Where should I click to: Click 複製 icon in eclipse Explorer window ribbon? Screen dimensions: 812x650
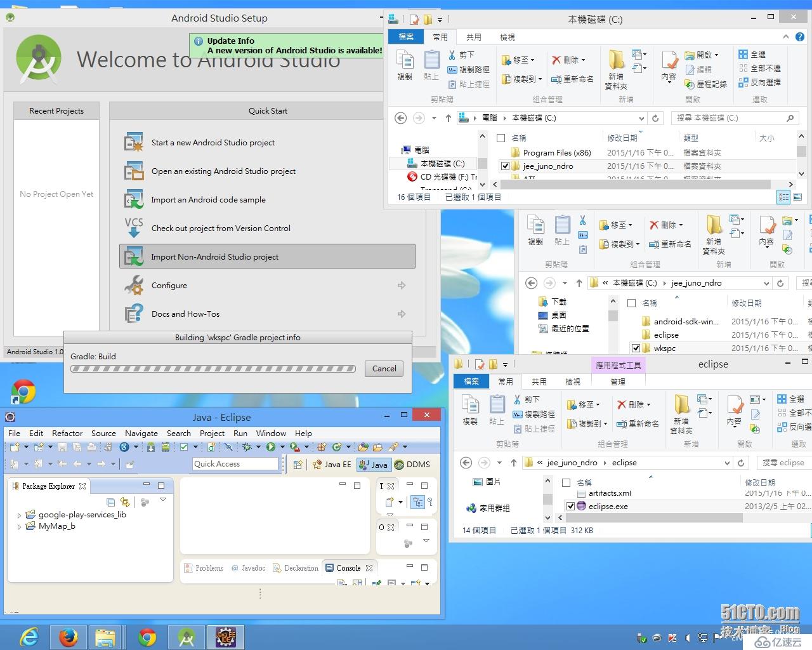coord(470,409)
